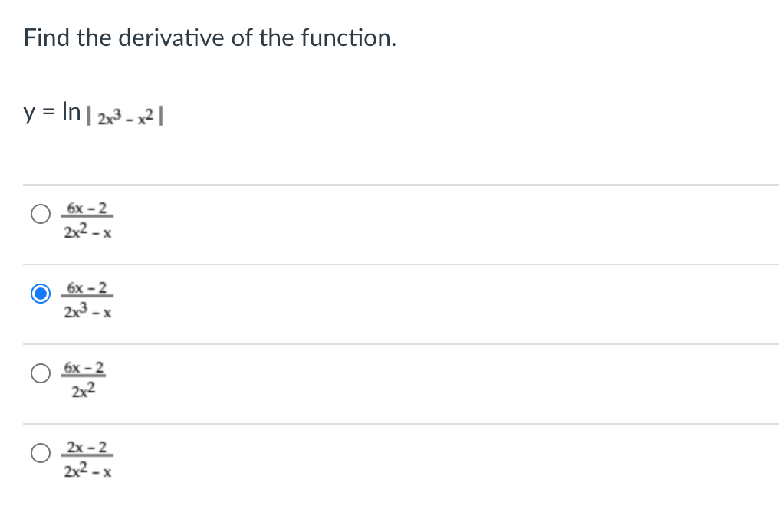Click the fraction label (6x−2)/2x²
This screenshot has width=779, height=532.
tap(84, 379)
